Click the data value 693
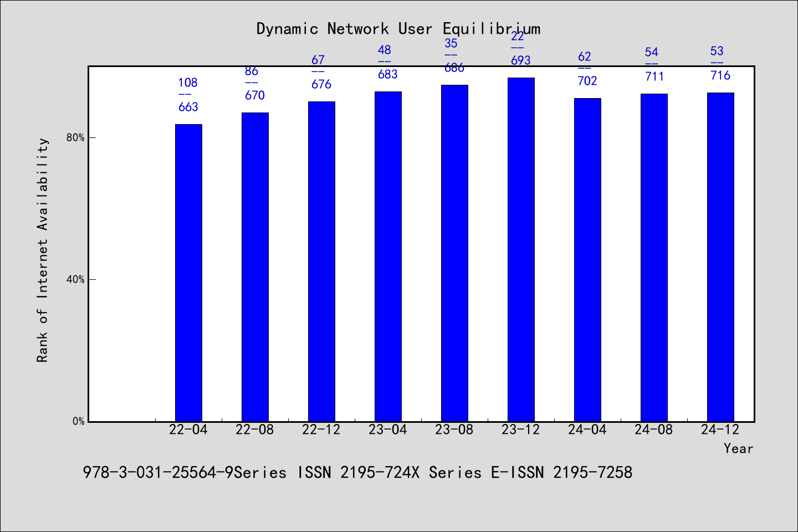 click(x=521, y=60)
